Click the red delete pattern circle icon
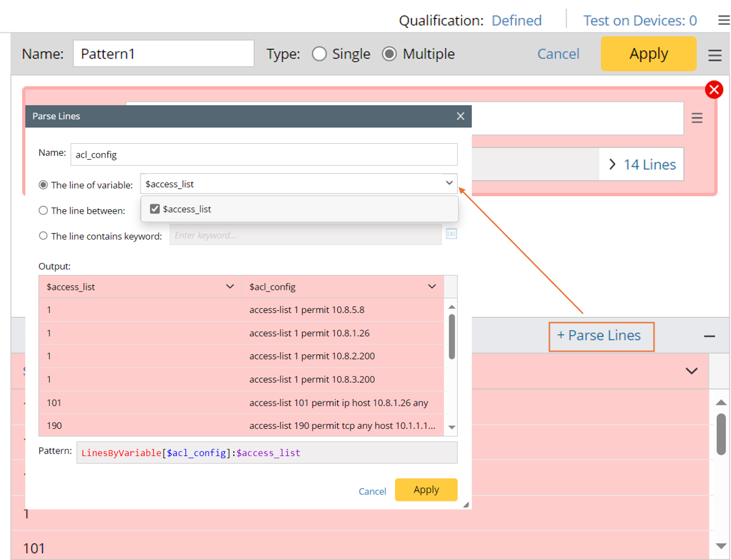The image size is (731, 560). click(714, 90)
